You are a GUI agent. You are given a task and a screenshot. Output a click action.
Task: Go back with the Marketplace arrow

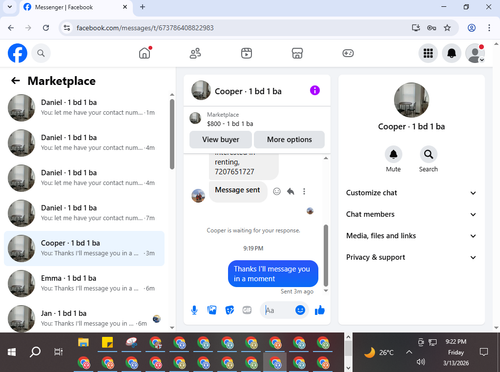15,81
